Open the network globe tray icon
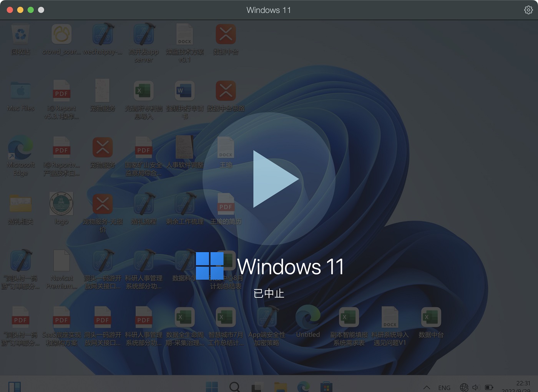This screenshot has height=392, width=538. (x=464, y=387)
